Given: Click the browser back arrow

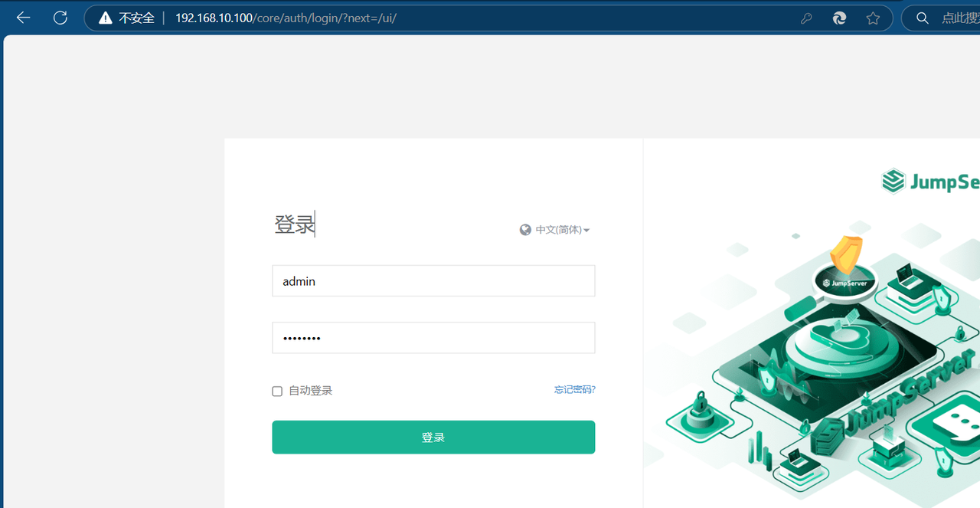Looking at the screenshot, I should pyautogui.click(x=22, y=18).
